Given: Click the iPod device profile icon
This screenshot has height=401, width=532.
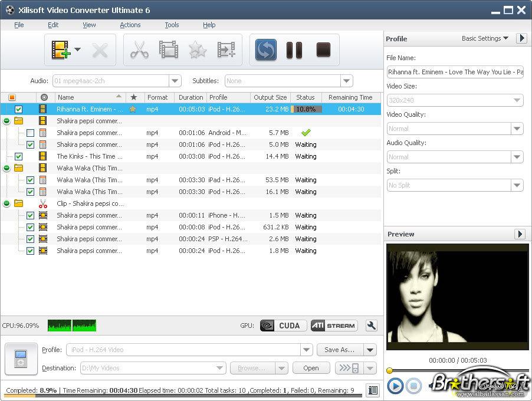Looking at the screenshot, I should [x=21, y=359].
